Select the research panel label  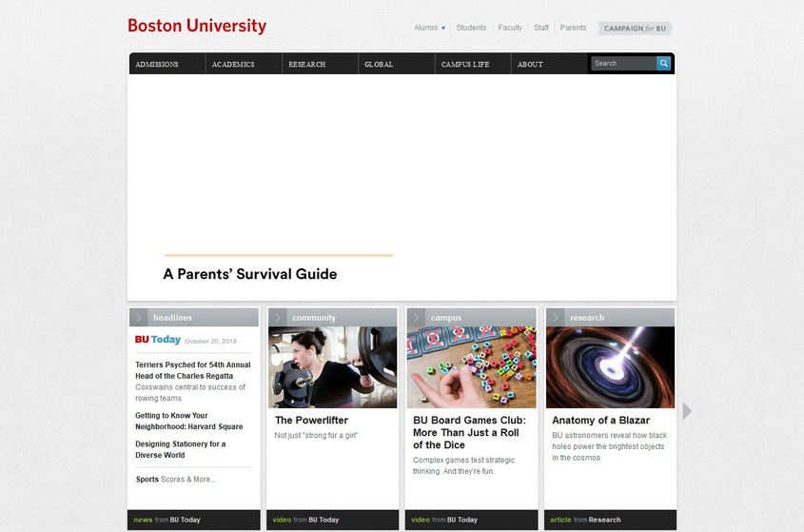click(587, 318)
